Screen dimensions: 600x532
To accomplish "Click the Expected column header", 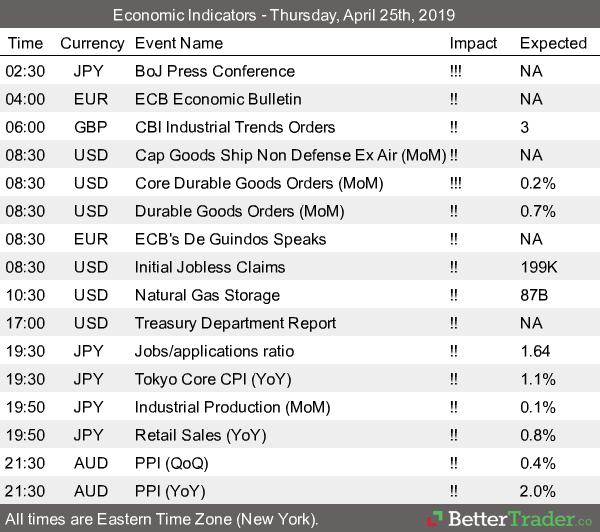I will pos(553,43).
